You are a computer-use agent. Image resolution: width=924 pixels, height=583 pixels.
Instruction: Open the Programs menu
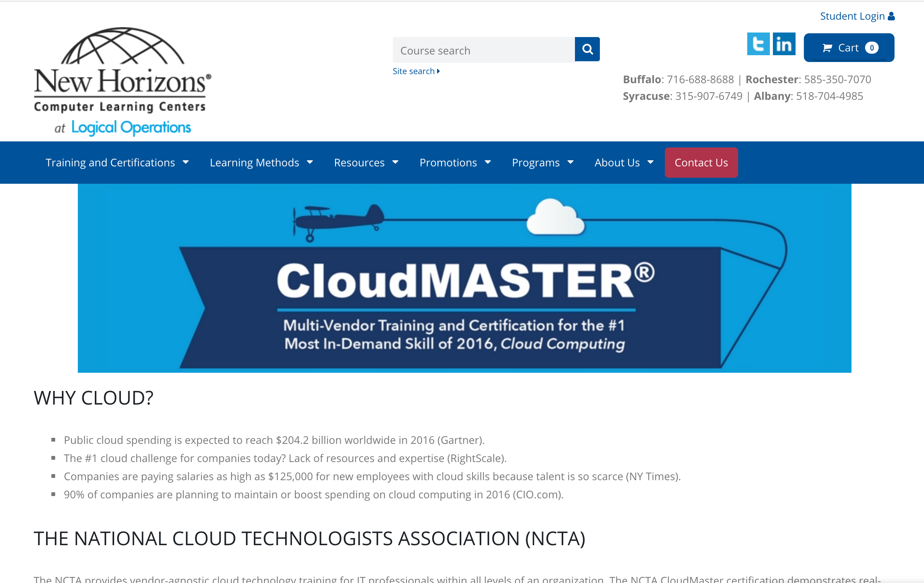(542, 163)
